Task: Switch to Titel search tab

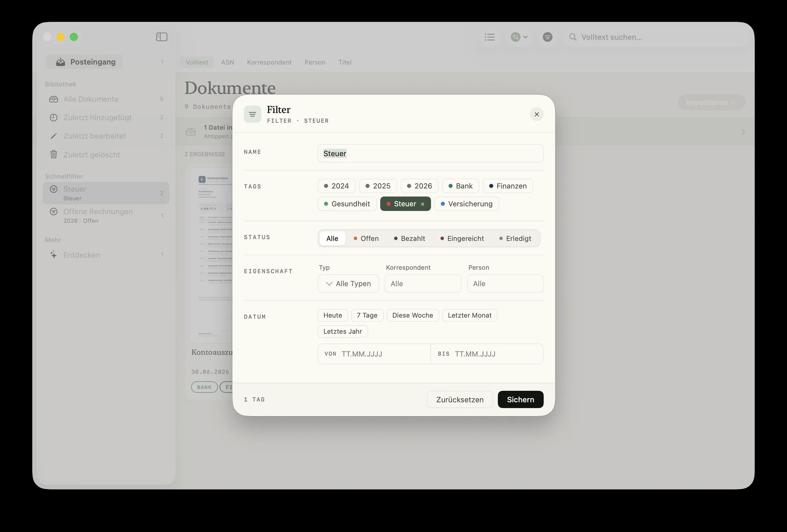Action: pos(345,62)
